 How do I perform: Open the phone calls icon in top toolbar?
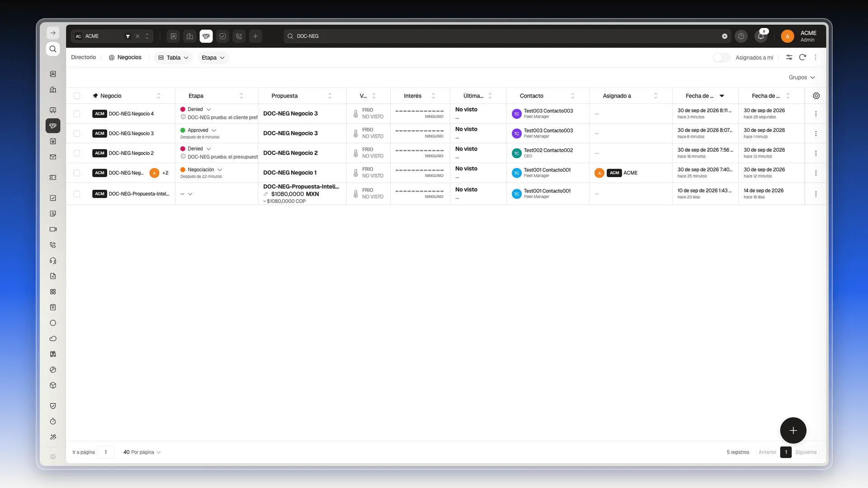point(239,36)
